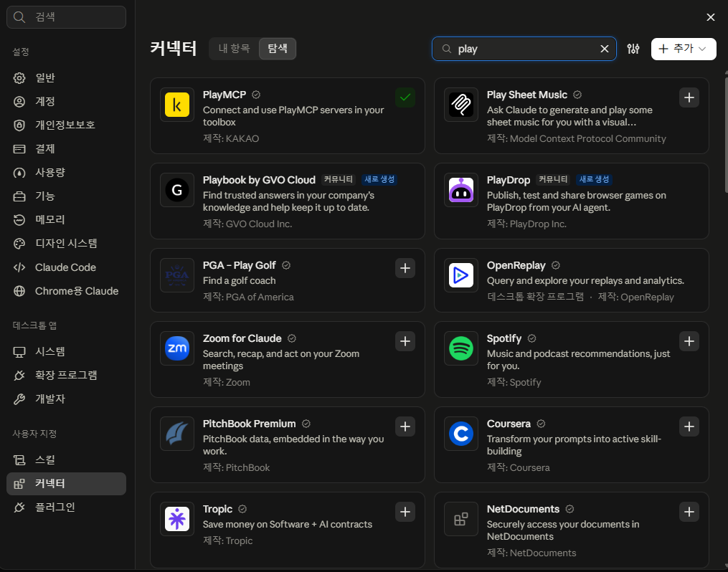Open Claude Code settings
Viewport: 728px width, 572px height.
click(x=67, y=267)
